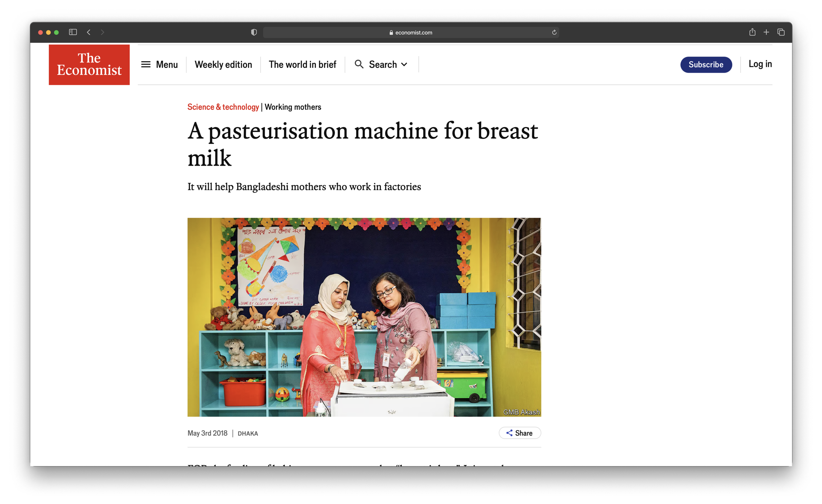Click the Log in link
The image size is (822, 504).
(760, 64)
